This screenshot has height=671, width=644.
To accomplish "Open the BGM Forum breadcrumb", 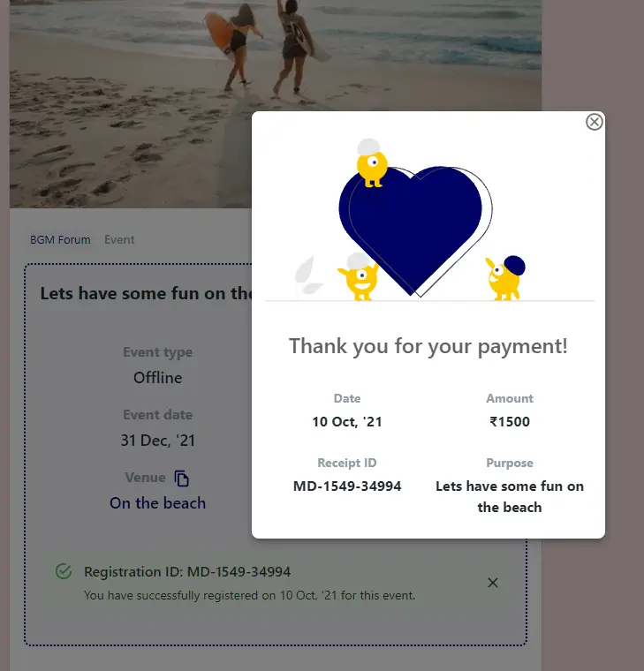I will [x=60, y=239].
